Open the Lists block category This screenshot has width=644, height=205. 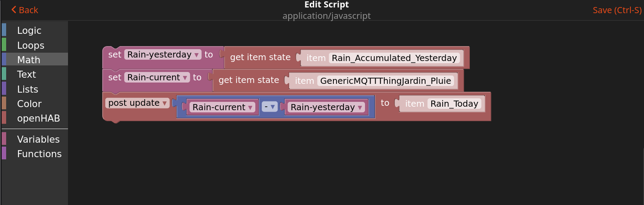click(27, 89)
